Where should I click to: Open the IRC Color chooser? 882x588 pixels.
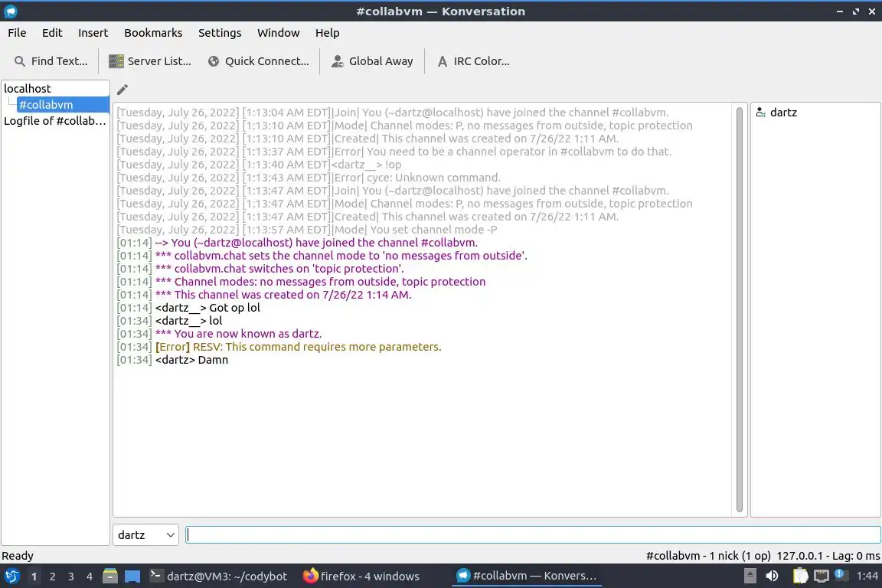pos(474,61)
